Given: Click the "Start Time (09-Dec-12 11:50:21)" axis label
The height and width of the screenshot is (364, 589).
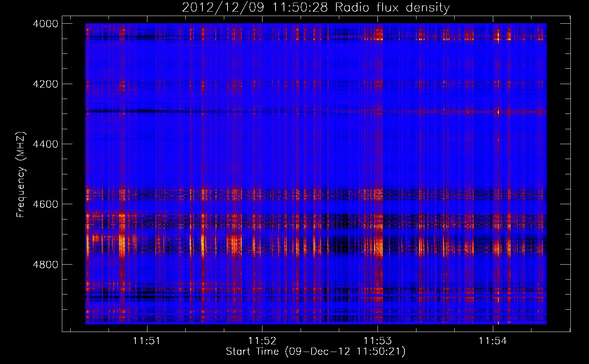Looking at the screenshot, I should point(316,352).
